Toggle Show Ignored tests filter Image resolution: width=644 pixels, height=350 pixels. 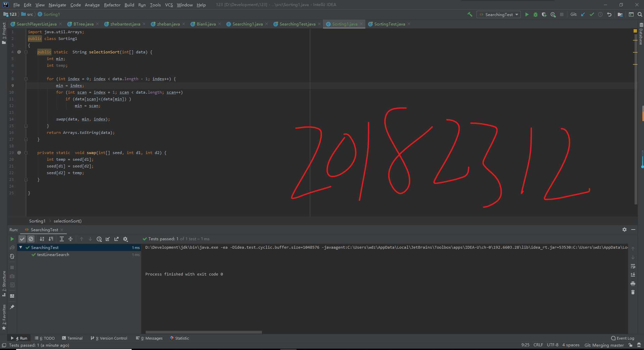pos(31,239)
